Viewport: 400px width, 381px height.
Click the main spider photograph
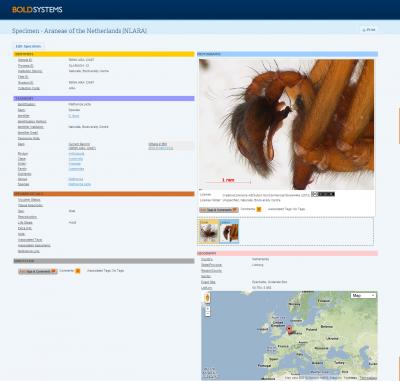(x=286, y=124)
